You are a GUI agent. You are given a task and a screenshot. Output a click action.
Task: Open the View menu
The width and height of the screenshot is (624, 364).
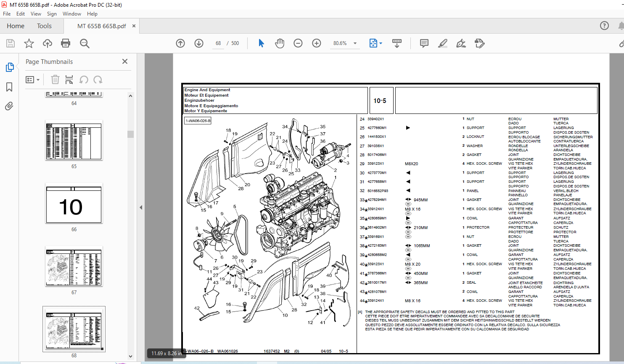click(36, 14)
